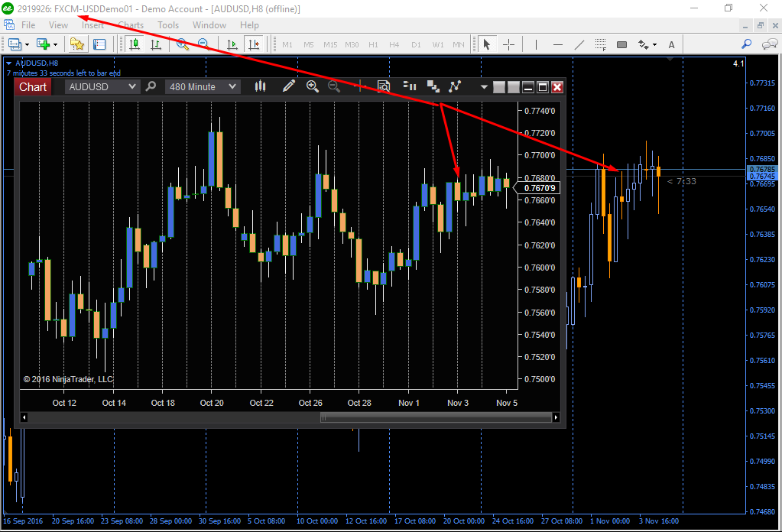Toggle NinjaTrader Chart Trader icon
Screen dimensions: 782x532
410,86
